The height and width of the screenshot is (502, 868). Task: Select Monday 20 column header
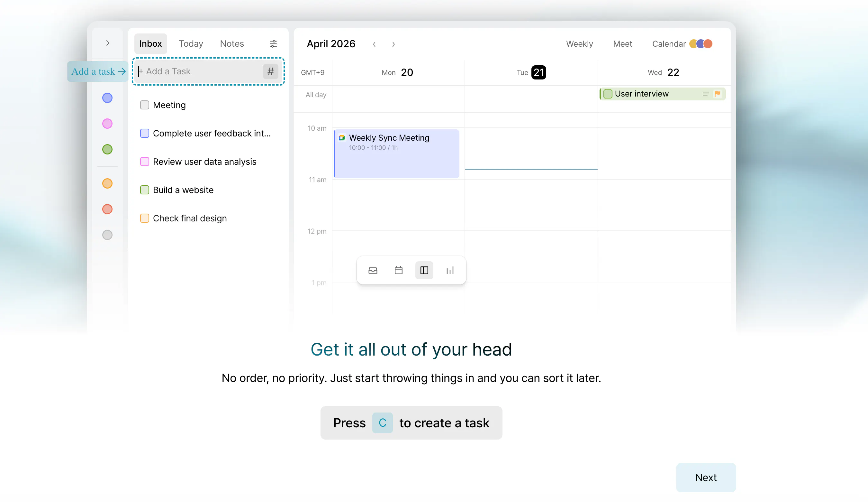[397, 72]
